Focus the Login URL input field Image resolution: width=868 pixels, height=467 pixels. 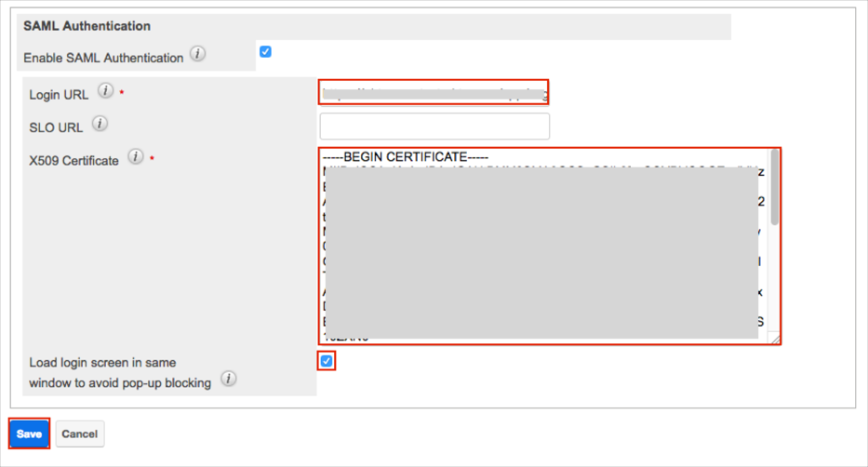[434, 92]
